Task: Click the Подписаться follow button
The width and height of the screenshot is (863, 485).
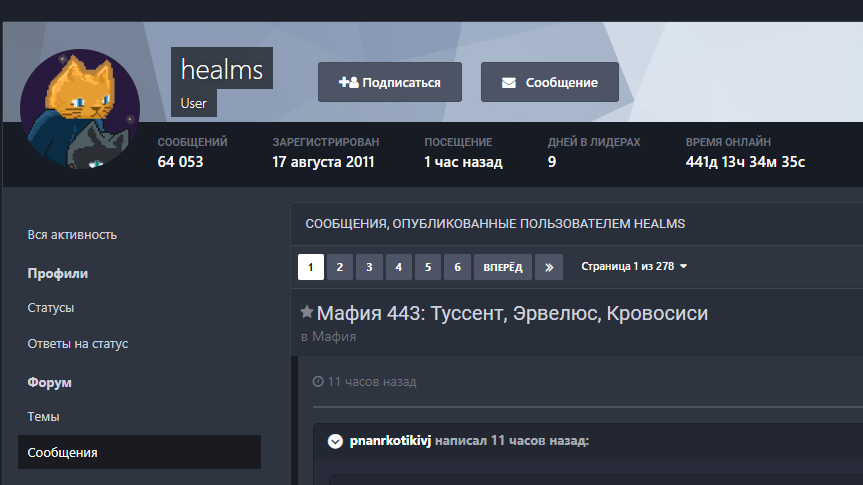Action: click(x=390, y=82)
